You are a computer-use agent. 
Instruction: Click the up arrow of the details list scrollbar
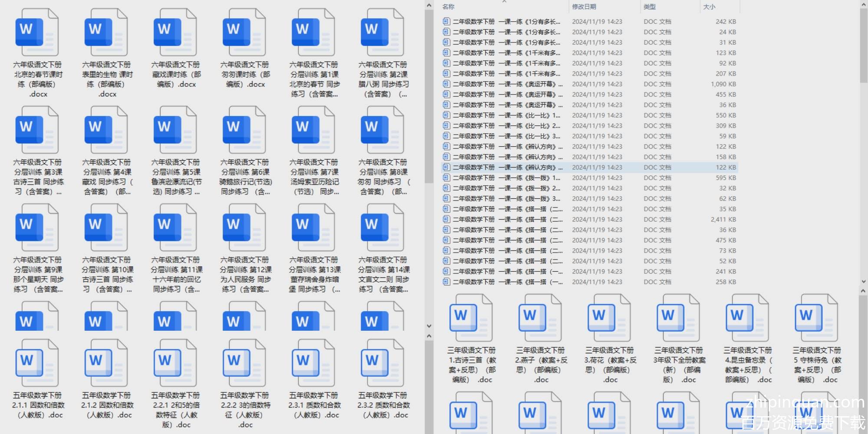[x=863, y=5]
